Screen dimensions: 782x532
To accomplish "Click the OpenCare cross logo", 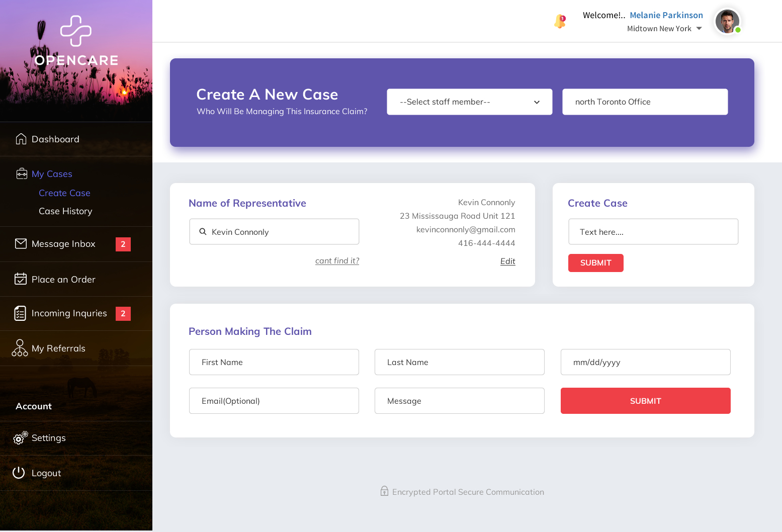I will point(76,31).
